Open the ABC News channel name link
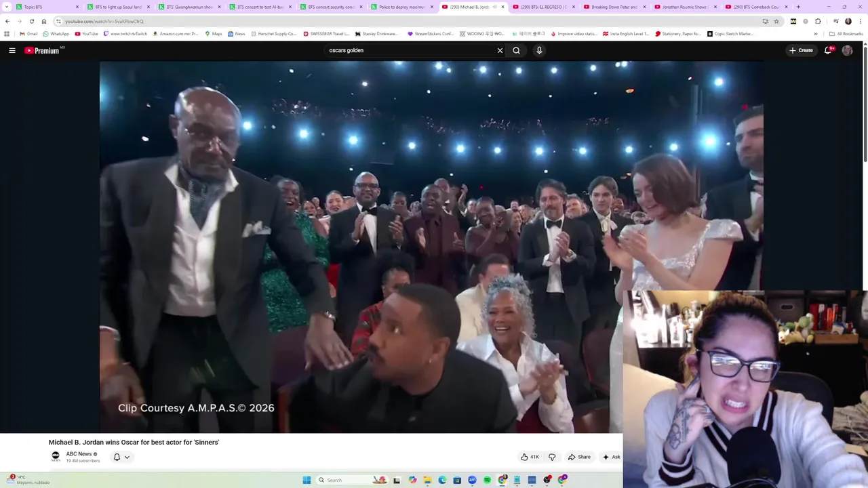The image size is (868, 488). click(79, 454)
